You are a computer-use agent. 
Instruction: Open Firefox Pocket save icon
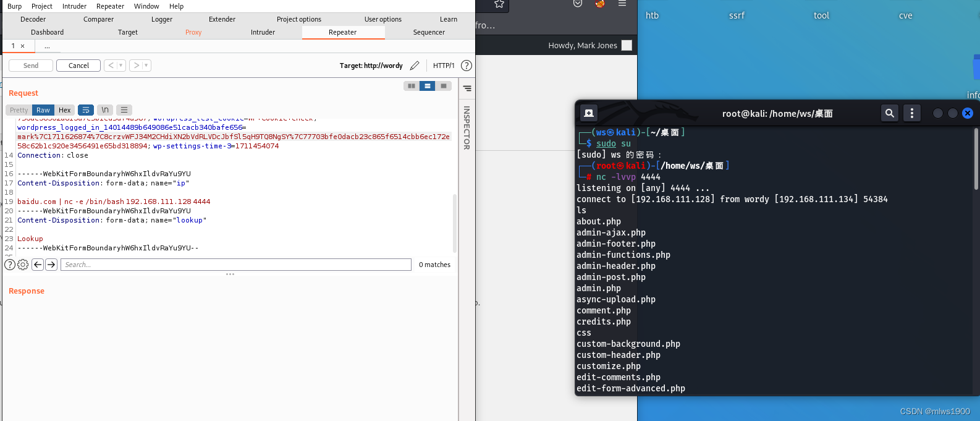(578, 4)
